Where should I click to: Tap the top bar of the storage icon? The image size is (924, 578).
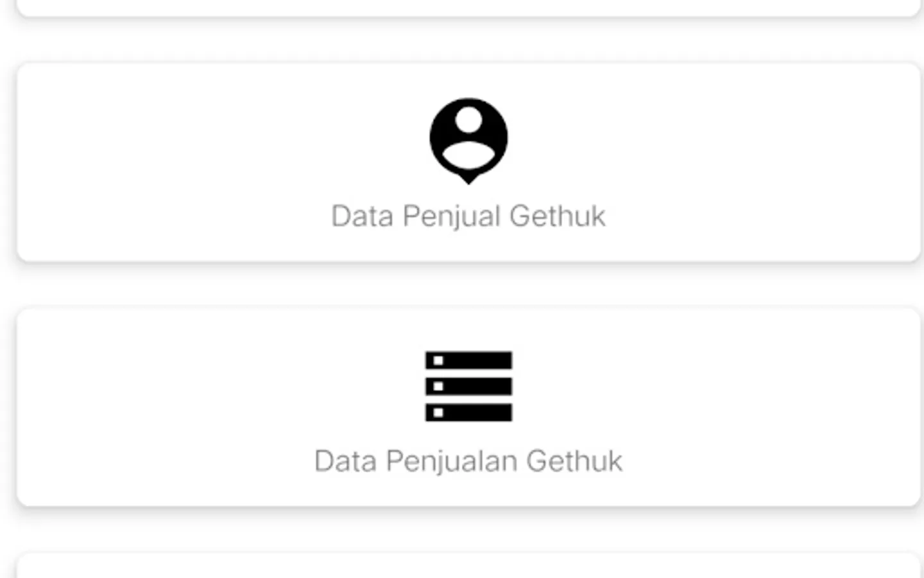468,360
